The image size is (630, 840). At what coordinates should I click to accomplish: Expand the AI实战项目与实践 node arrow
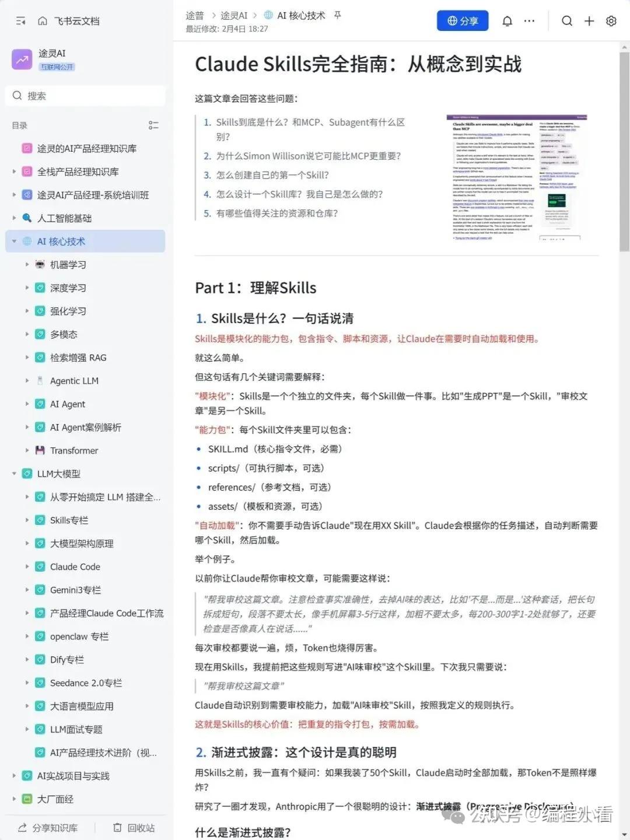click(14, 776)
